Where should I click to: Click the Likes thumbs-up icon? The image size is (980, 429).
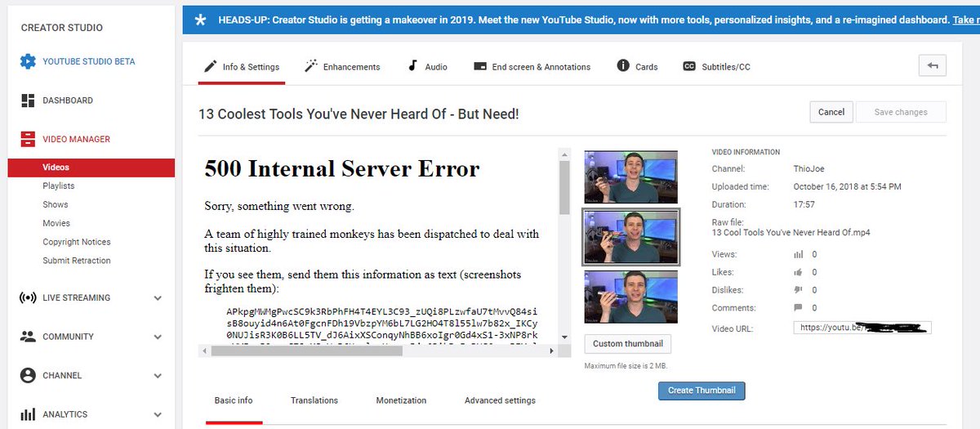[x=799, y=272]
